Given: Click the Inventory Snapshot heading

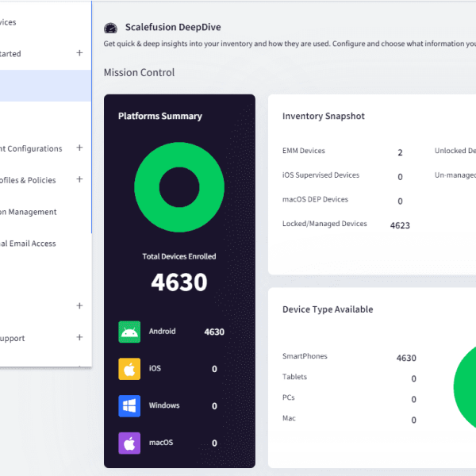Looking at the screenshot, I should click(x=324, y=117).
